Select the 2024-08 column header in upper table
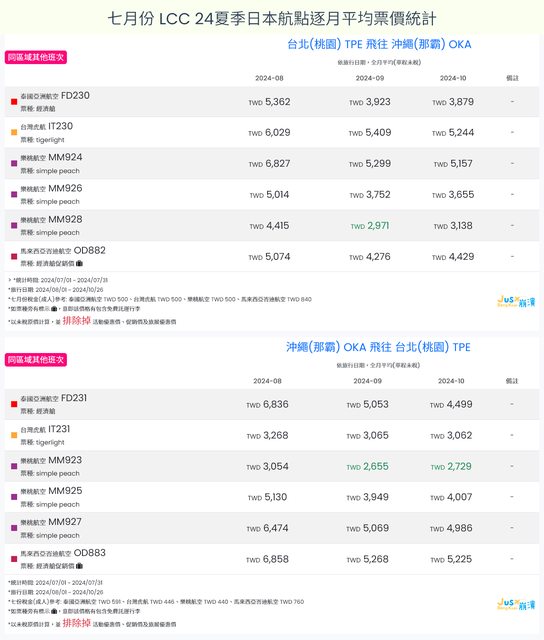 pos(269,78)
